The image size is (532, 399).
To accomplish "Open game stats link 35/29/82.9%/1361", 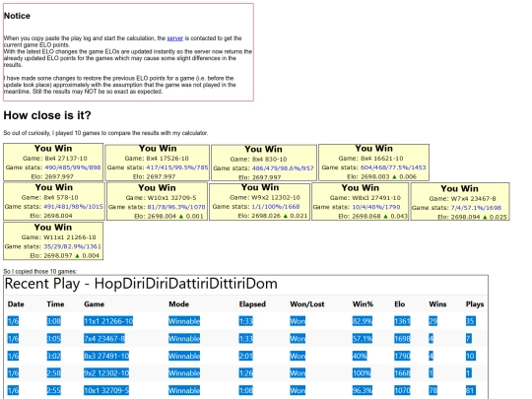I will (73, 246).
